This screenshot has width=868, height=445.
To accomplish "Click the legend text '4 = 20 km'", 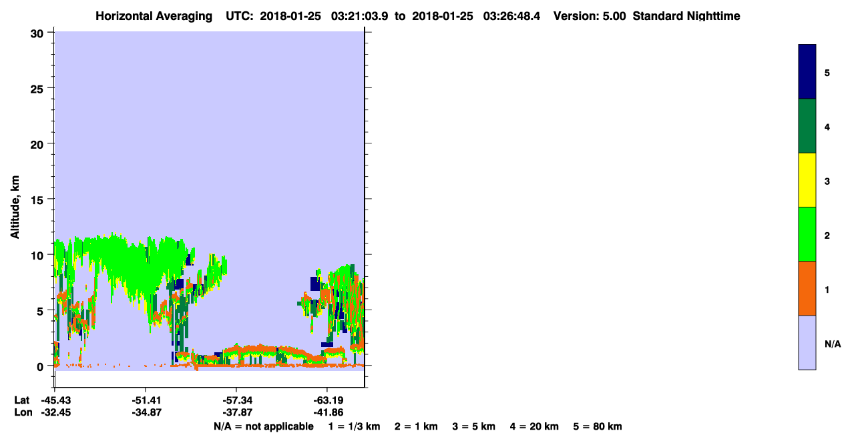I will tap(535, 426).
